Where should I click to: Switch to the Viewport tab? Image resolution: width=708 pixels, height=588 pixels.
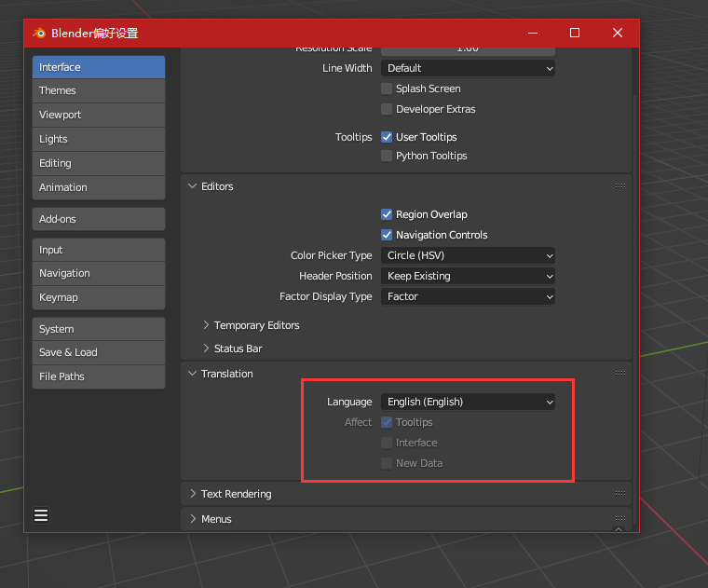99,115
